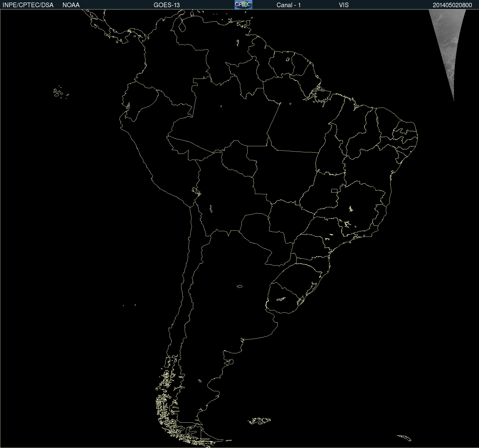Image resolution: width=479 pixels, height=448 pixels.
Task: Click the Canal - 1 channel label
Action: pos(289,5)
